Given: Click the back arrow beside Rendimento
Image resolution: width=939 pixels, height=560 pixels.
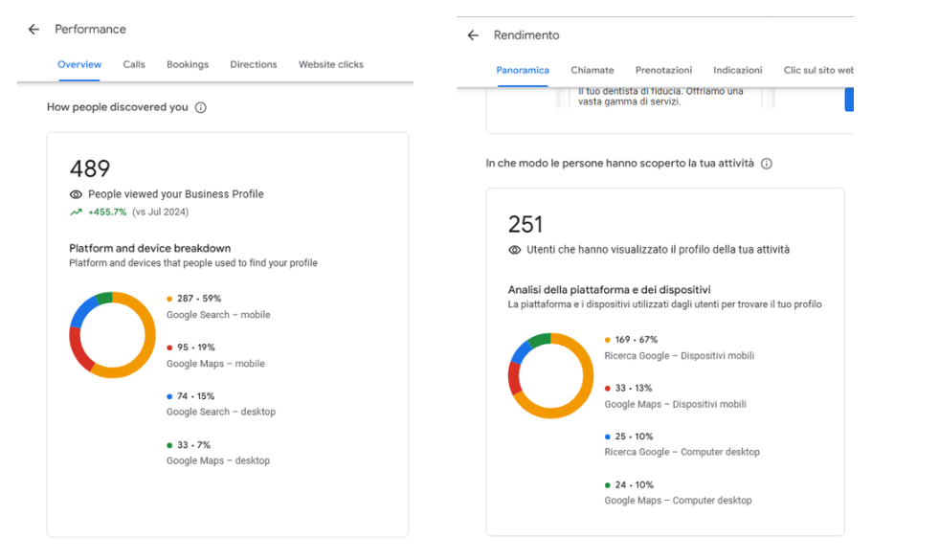Looking at the screenshot, I should 472,34.
